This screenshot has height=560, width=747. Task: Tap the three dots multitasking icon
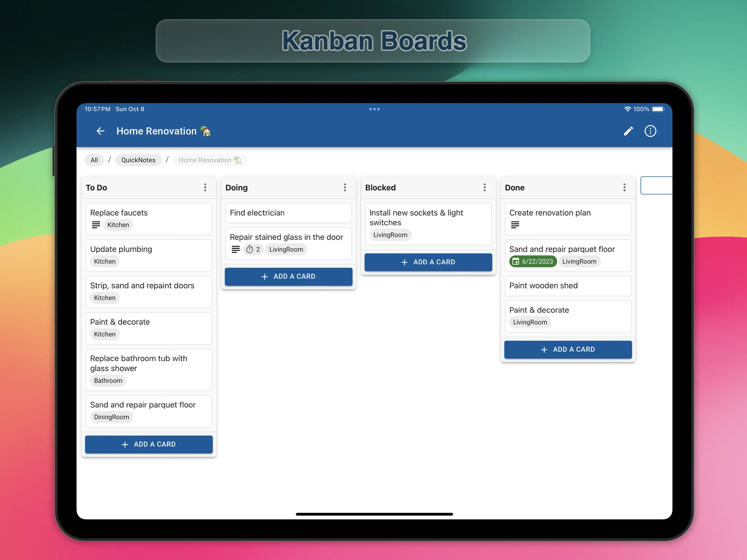[374, 109]
